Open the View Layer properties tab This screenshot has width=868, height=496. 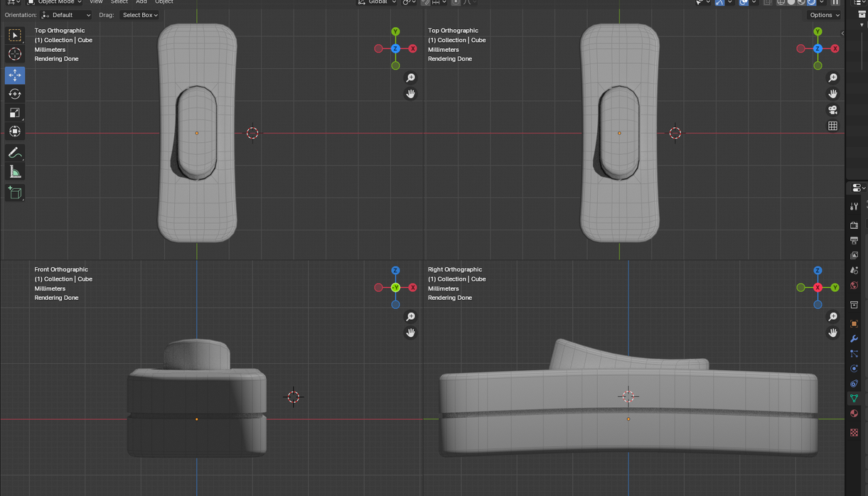point(854,255)
